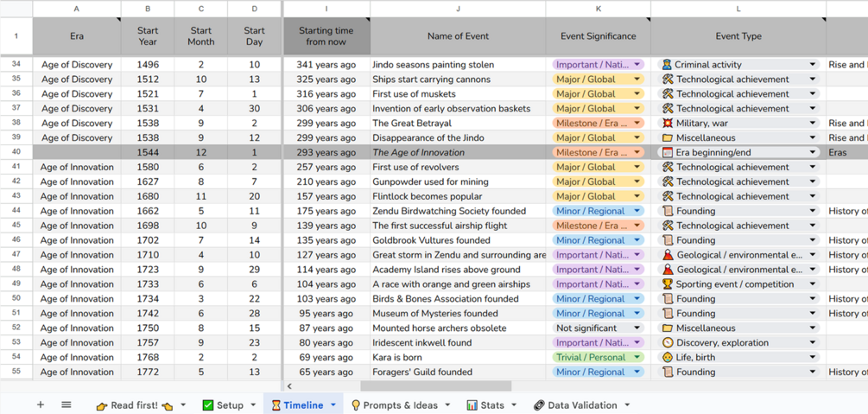Select column J letter header
The height and width of the screenshot is (414, 868).
pos(458,9)
